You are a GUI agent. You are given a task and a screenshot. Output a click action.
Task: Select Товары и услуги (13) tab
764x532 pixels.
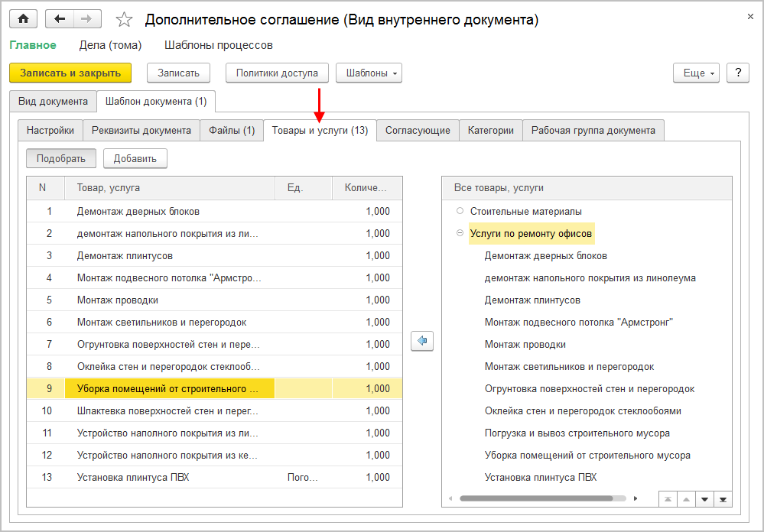(x=320, y=130)
